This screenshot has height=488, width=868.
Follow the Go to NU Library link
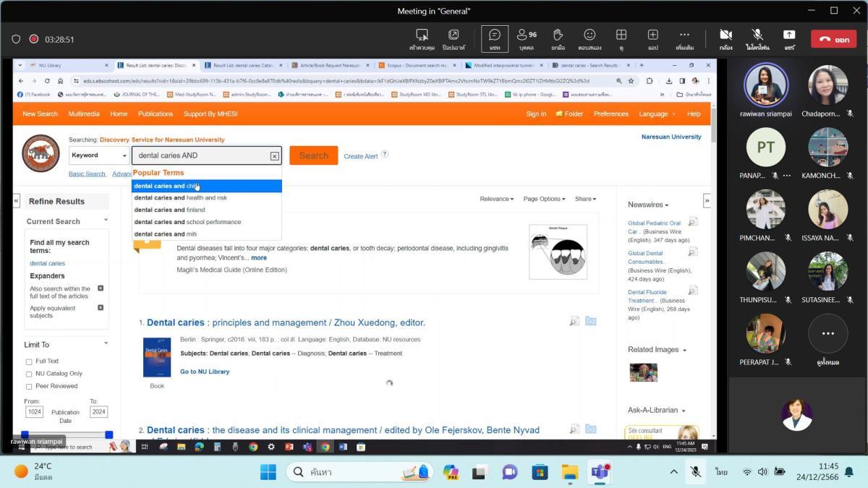(x=205, y=372)
